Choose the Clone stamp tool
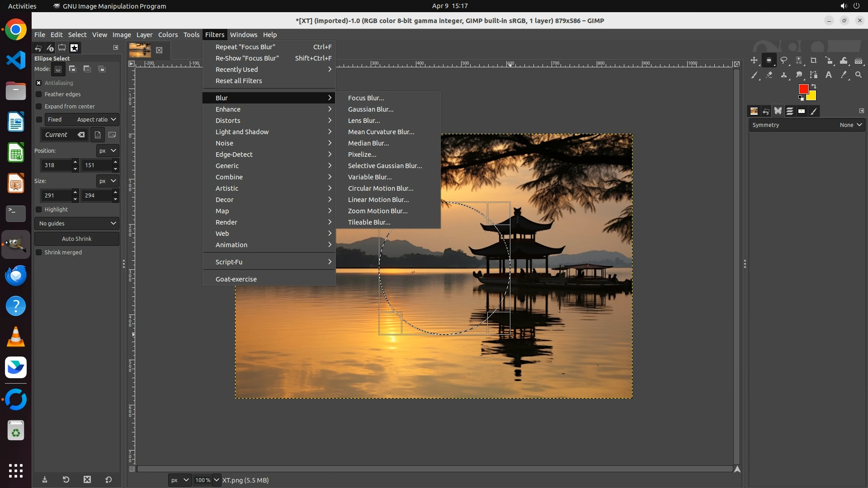 click(x=784, y=75)
